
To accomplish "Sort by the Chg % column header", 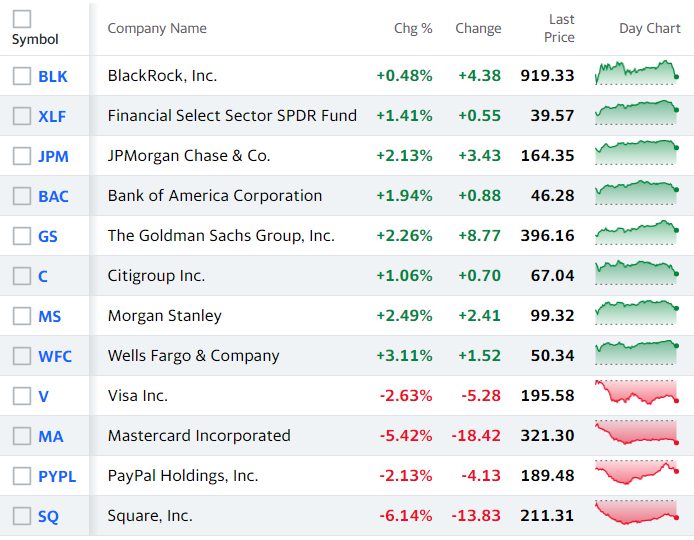I will pyautogui.click(x=413, y=28).
